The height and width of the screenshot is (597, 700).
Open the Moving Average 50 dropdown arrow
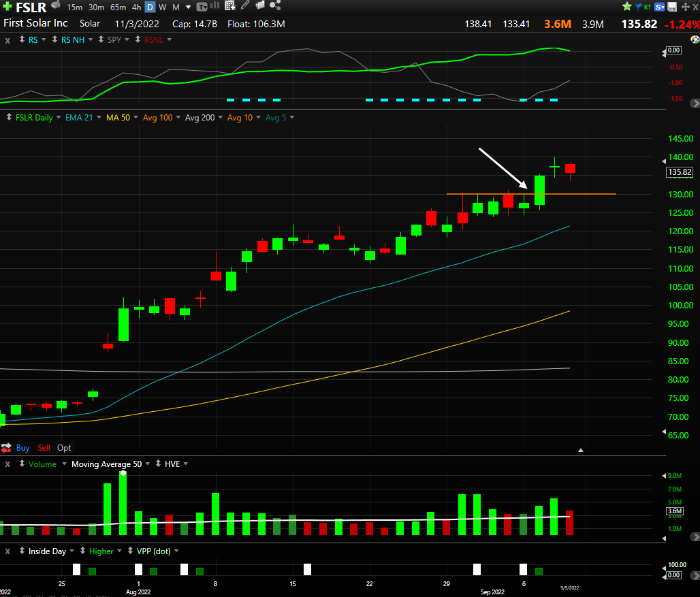148,464
